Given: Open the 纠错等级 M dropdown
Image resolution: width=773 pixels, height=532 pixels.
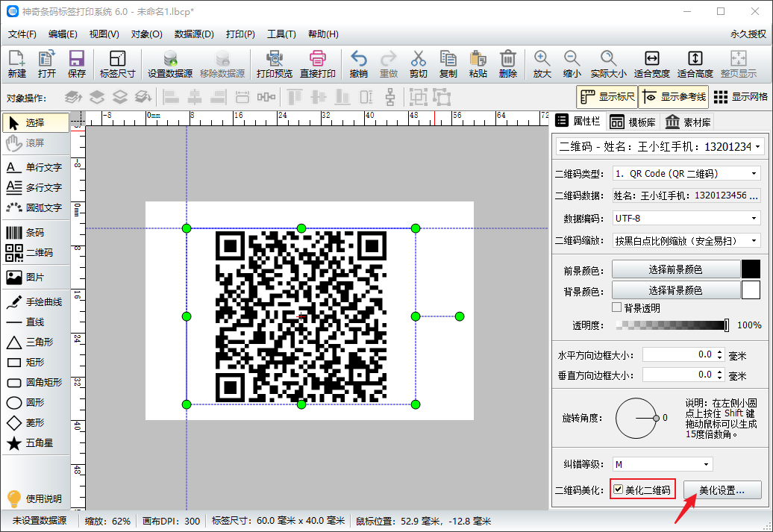Looking at the screenshot, I should click(x=663, y=464).
